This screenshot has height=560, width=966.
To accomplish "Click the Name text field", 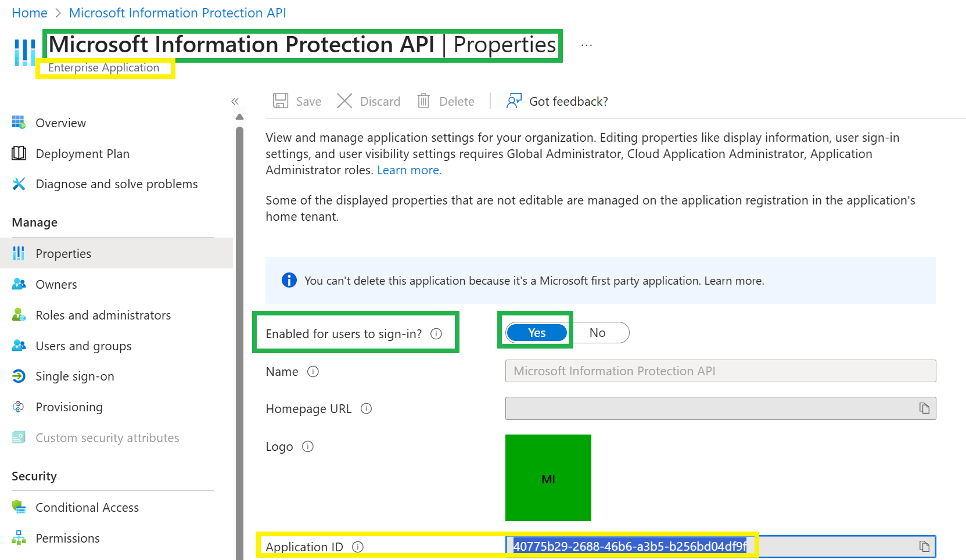I will (x=720, y=371).
